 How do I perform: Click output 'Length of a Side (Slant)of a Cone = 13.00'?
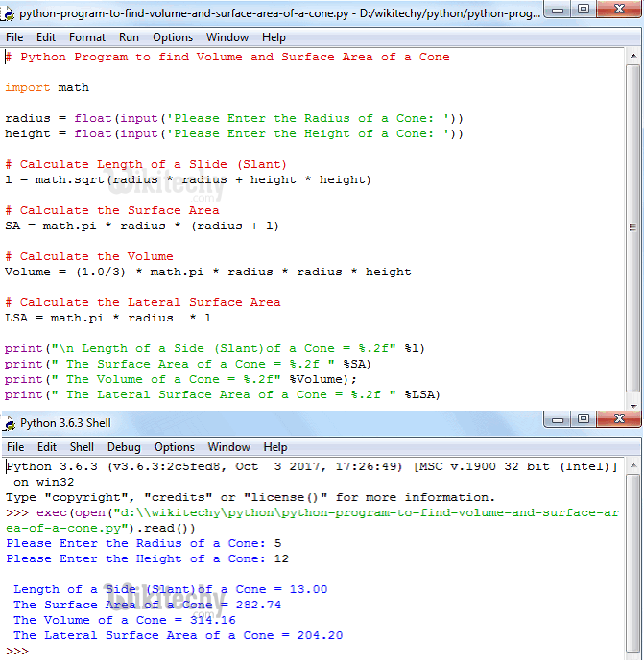[x=171, y=589]
